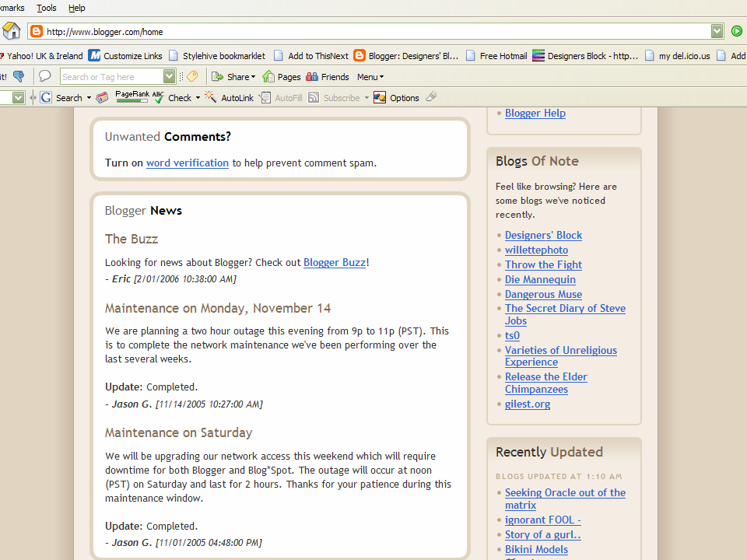
Task: Click the Google G search icon
Action: click(46, 98)
